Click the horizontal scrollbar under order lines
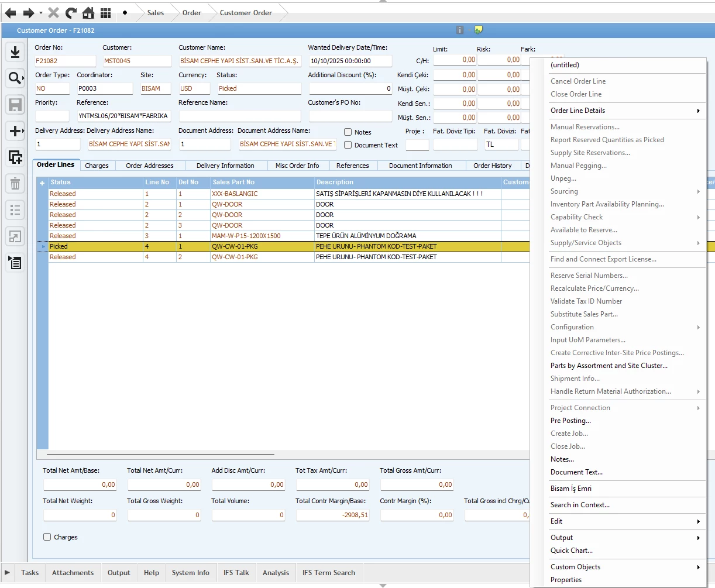The height and width of the screenshot is (588, 715). (x=160, y=454)
